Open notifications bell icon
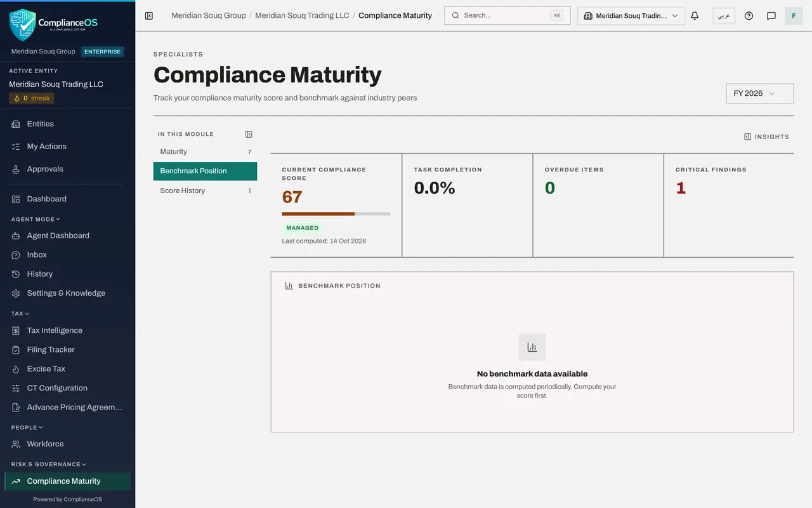Screen dimensions: 812x508 (x=695, y=16)
